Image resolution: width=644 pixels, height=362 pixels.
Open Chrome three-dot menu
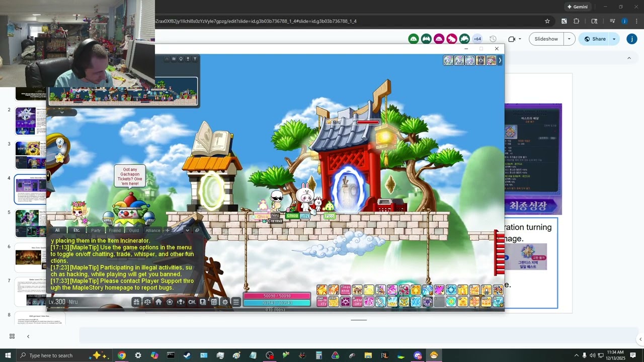[x=636, y=21]
